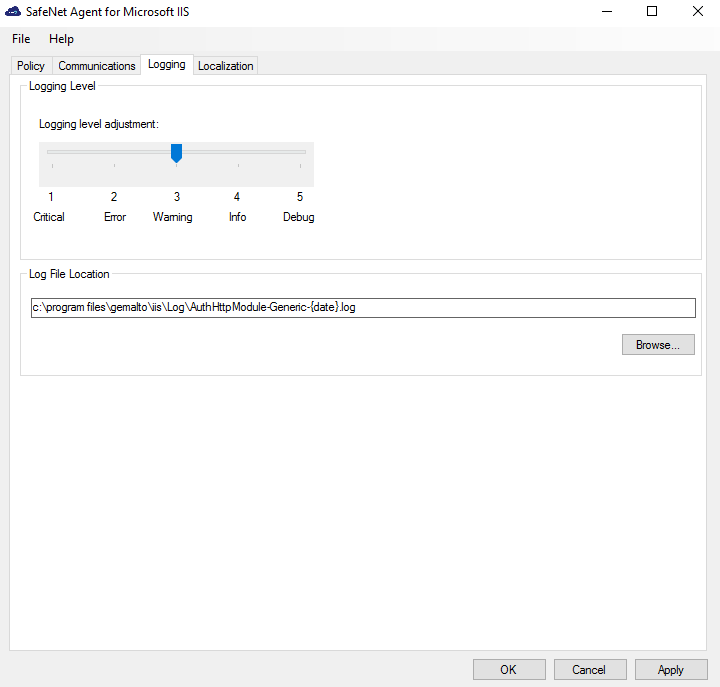720x687 pixels.
Task: Click the log file path field
Action: [x=363, y=308]
